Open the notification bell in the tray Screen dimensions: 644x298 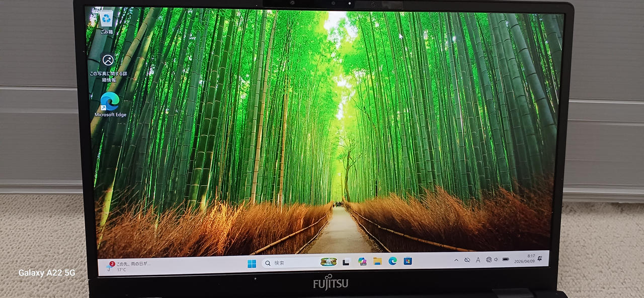[x=540, y=258]
